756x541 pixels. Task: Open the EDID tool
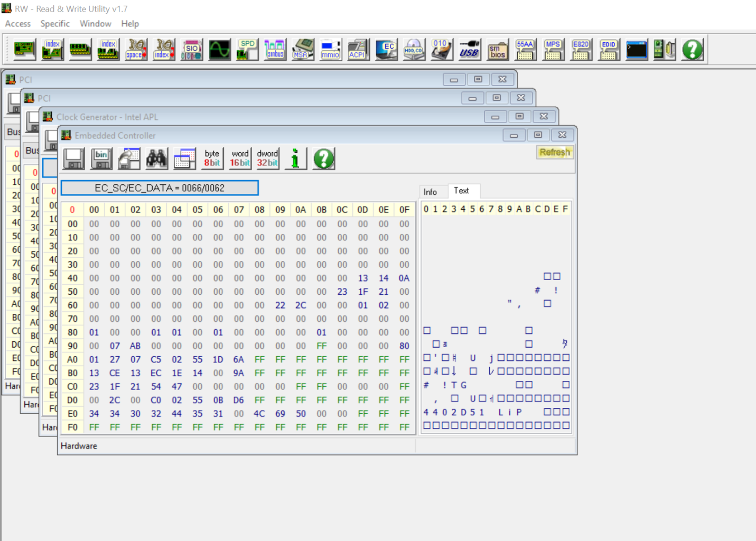coord(609,50)
